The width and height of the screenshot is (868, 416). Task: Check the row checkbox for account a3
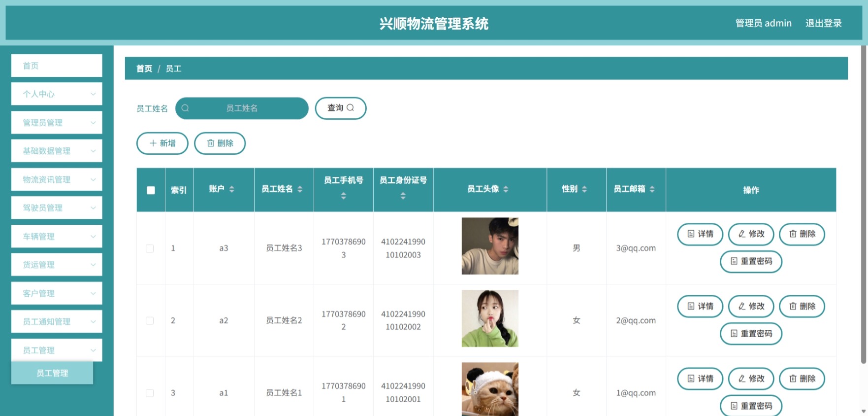pos(150,248)
